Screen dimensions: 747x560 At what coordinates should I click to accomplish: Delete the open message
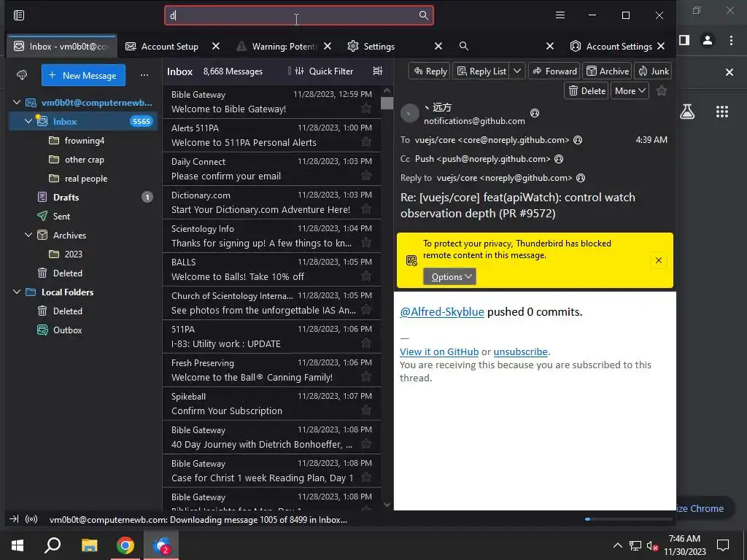click(x=587, y=90)
